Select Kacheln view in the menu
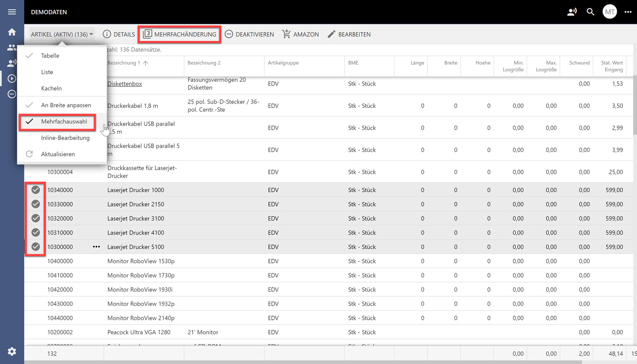637x364 pixels. tap(51, 88)
